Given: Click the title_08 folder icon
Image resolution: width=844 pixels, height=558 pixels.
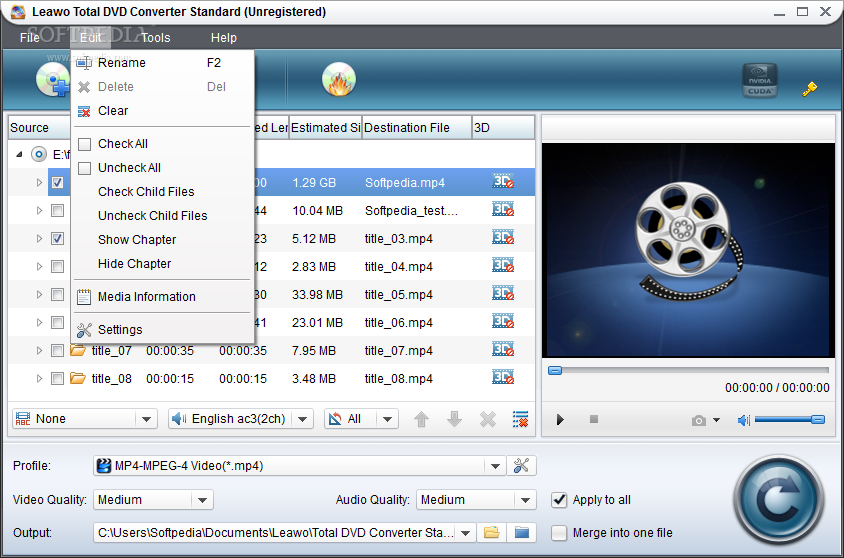Looking at the screenshot, I should 78,378.
